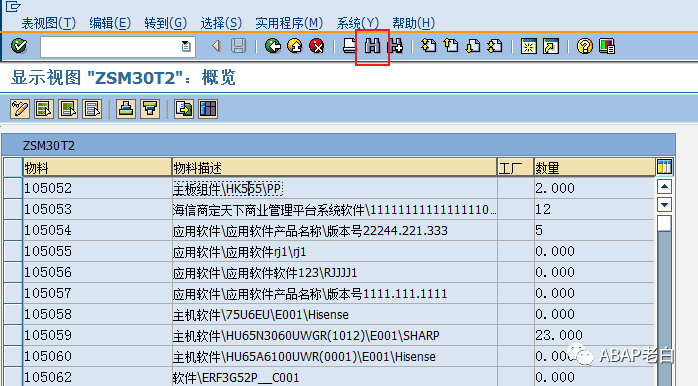This screenshot has width=698, height=386.
Task: Click the Select Block icon
Action: [68, 109]
